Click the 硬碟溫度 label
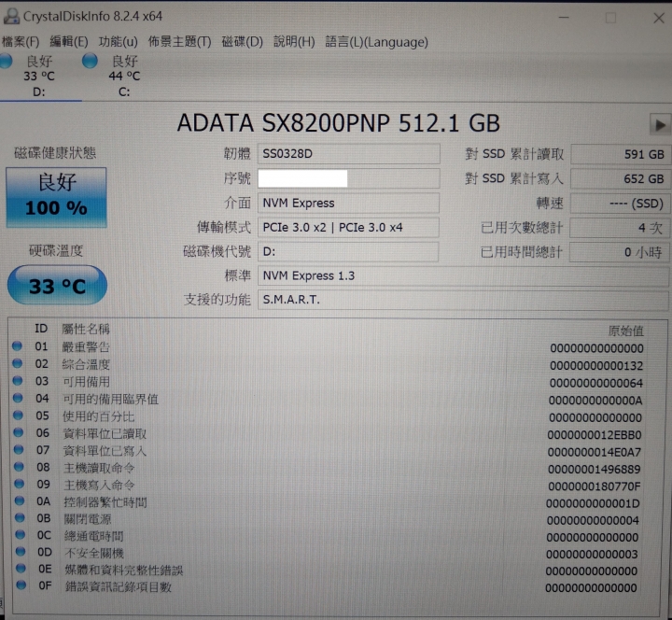Screen dimensions: 672x620 pos(56,250)
